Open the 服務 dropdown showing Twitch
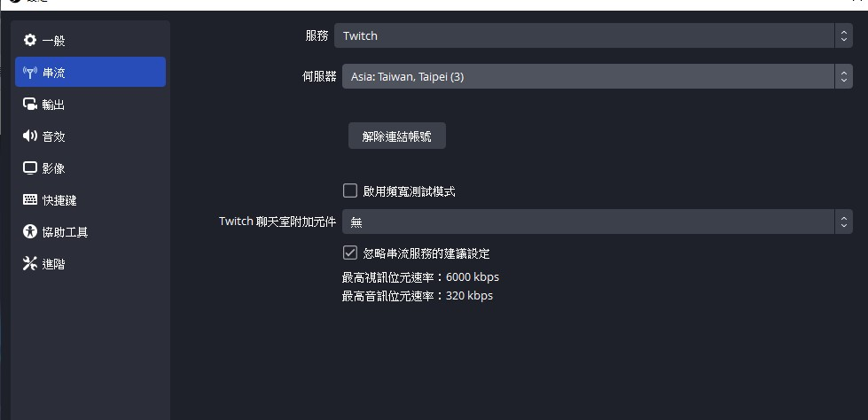 click(x=593, y=35)
